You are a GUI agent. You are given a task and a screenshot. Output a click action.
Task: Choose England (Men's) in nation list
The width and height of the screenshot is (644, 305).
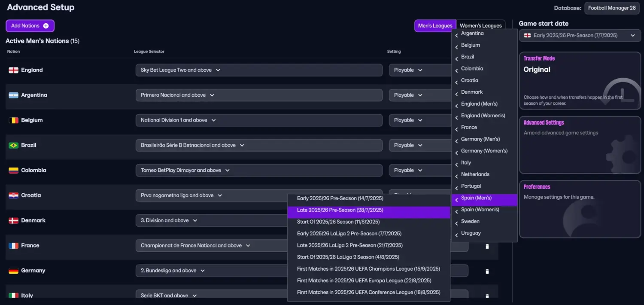click(484, 104)
